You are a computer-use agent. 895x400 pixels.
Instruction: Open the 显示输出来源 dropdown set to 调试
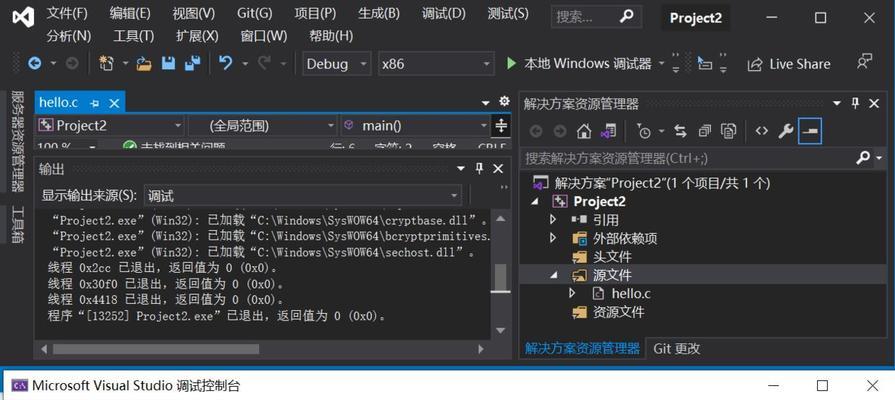coord(303,196)
